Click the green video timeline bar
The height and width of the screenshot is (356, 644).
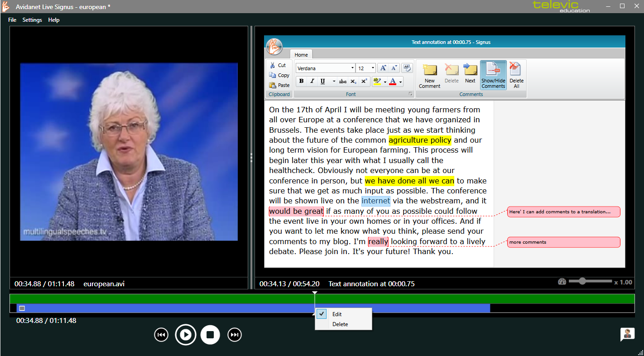coord(322,299)
